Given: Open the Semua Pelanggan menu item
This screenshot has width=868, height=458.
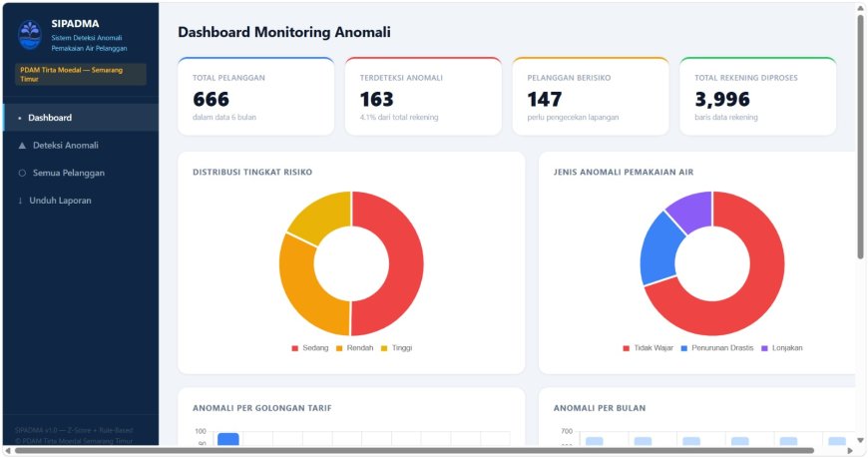Looking at the screenshot, I should 81,173.
